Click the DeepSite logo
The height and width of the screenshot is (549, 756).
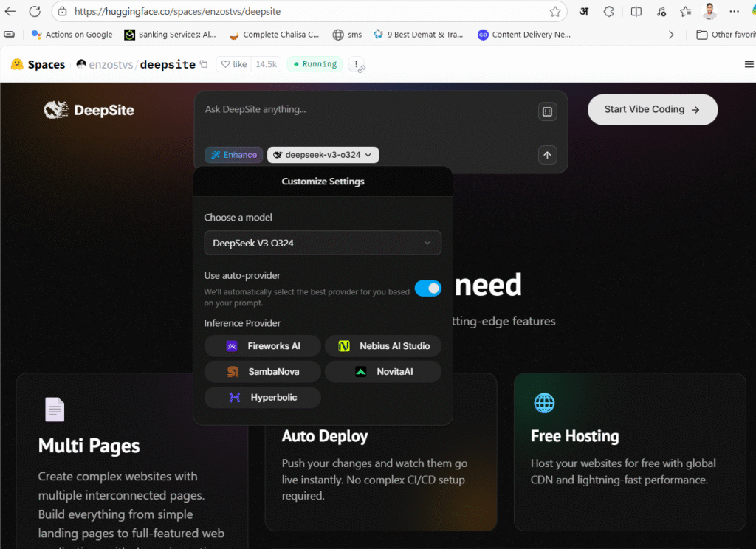(x=89, y=110)
